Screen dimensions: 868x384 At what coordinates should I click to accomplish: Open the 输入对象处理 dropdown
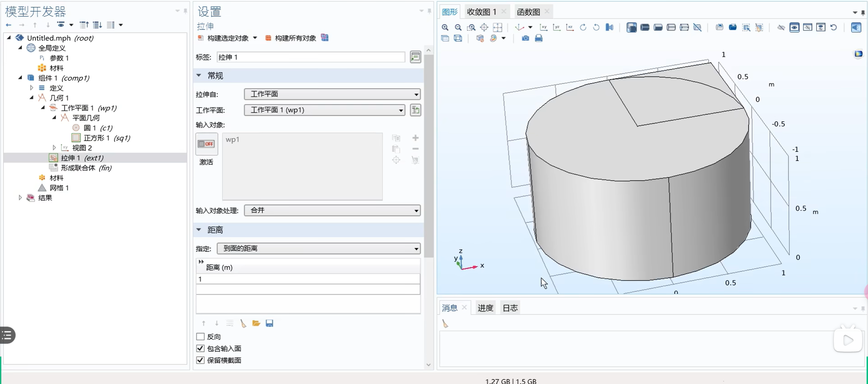coord(332,210)
